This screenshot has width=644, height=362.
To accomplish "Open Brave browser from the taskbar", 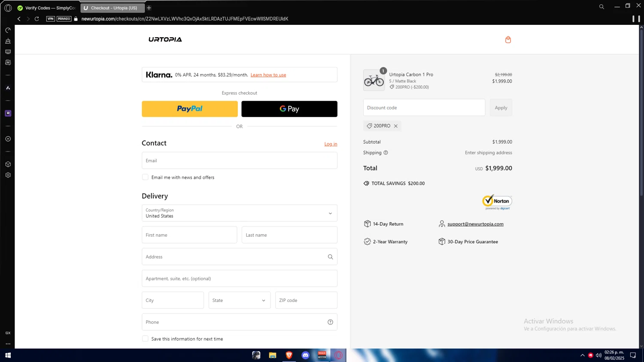I will [289, 355].
